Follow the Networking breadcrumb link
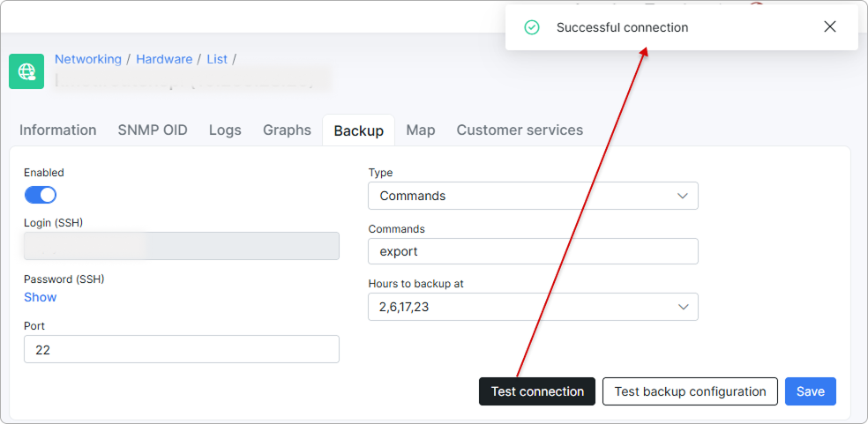 tap(88, 59)
